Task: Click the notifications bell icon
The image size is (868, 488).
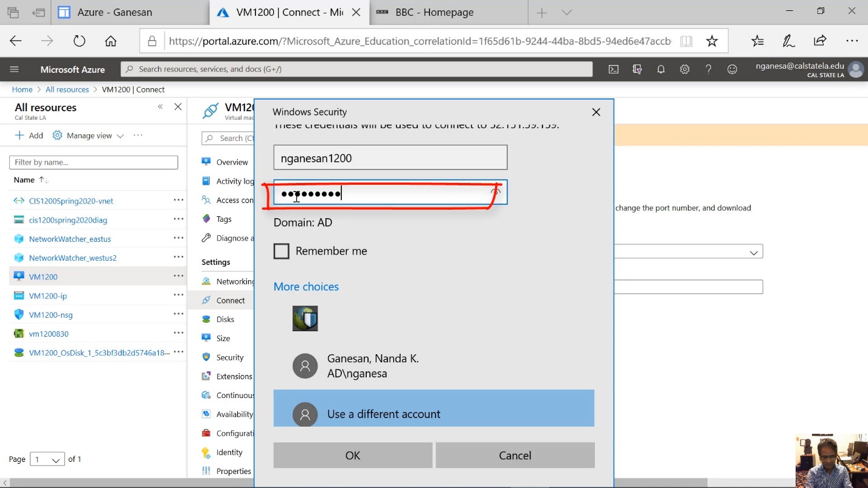Action: pyautogui.click(x=661, y=69)
